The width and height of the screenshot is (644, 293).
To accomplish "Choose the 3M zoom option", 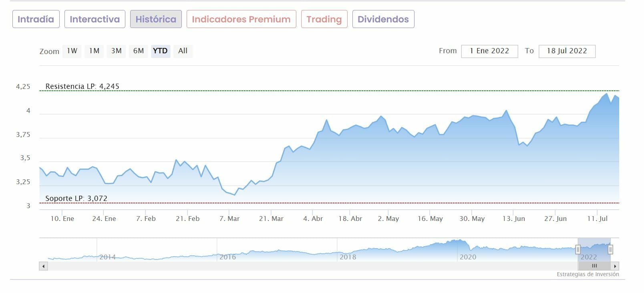I will 116,51.
